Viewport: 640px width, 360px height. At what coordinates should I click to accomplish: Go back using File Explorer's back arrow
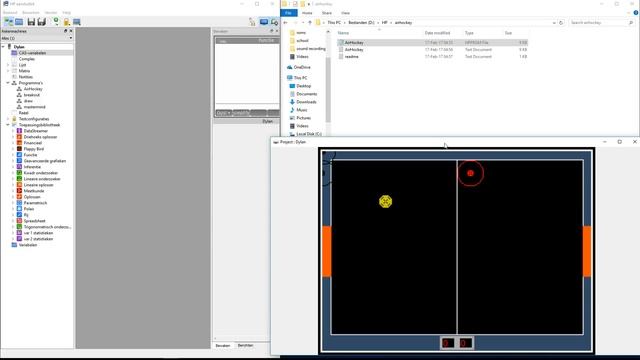pos(286,23)
